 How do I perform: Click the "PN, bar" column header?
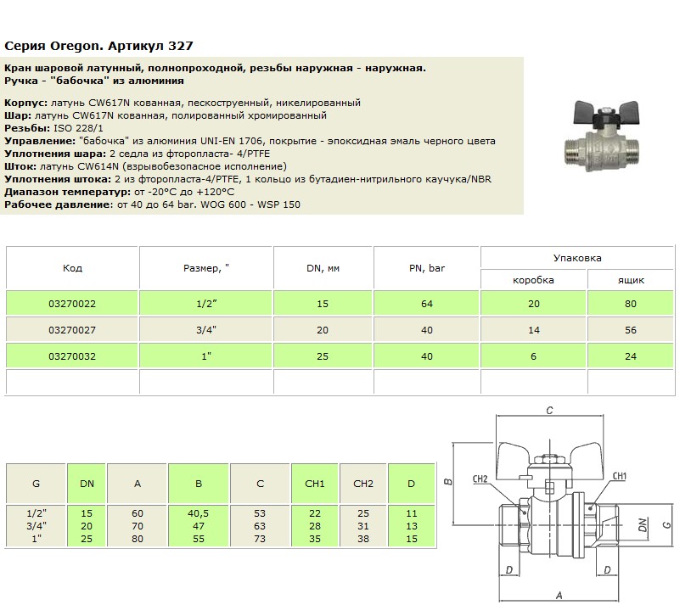click(x=427, y=268)
